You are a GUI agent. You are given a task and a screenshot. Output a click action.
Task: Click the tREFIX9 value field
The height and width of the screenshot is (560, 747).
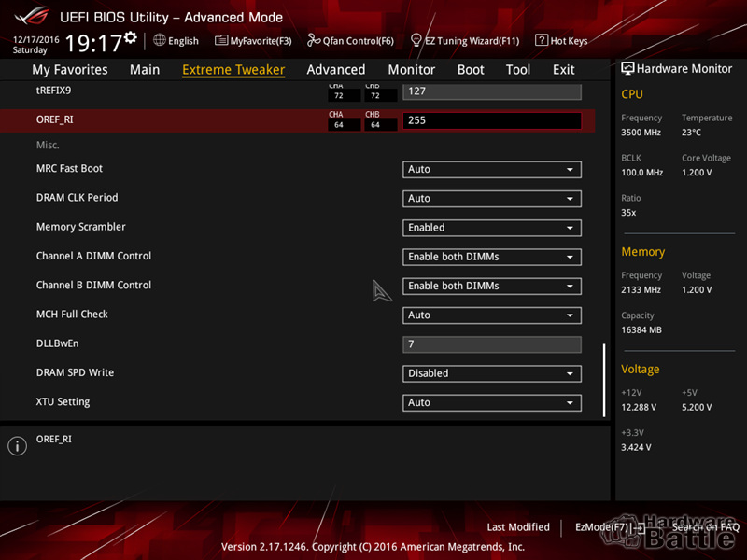[492, 91]
